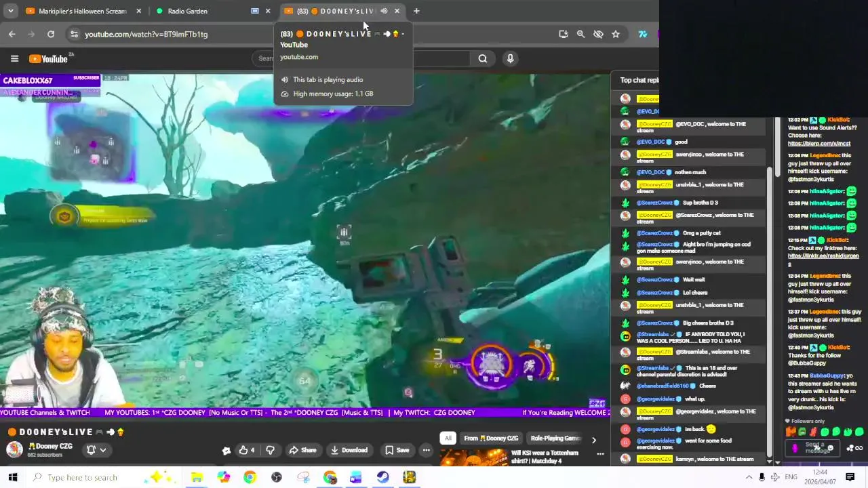Open the YouTube hamburger guide menu
Viewport: 868px width, 488px height.
click(x=14, y=58)
